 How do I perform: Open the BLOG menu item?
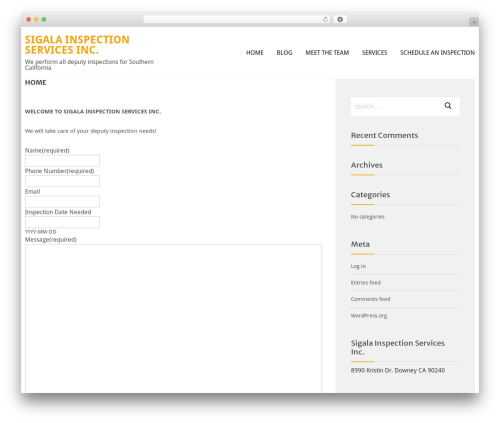pyautogui.click(x=284, y=53)
